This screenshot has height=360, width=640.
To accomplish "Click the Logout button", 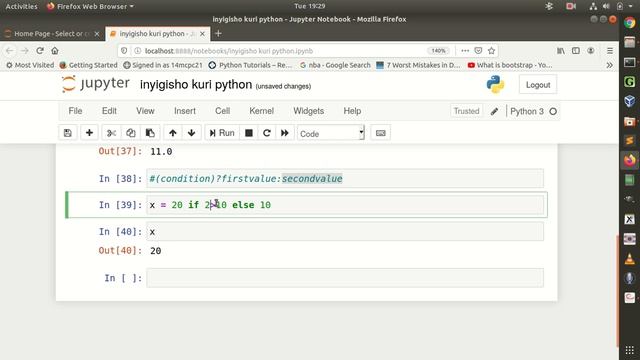I will 538,85.
